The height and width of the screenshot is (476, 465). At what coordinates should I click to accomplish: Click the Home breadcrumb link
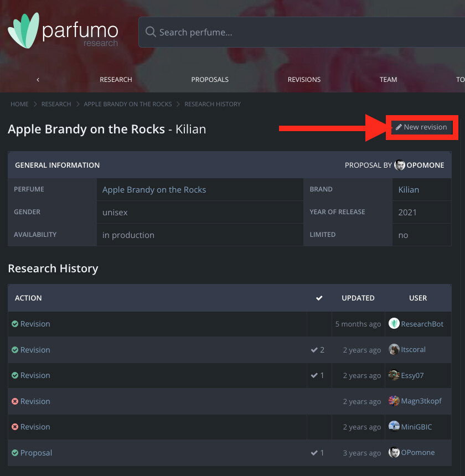point(19,104)
